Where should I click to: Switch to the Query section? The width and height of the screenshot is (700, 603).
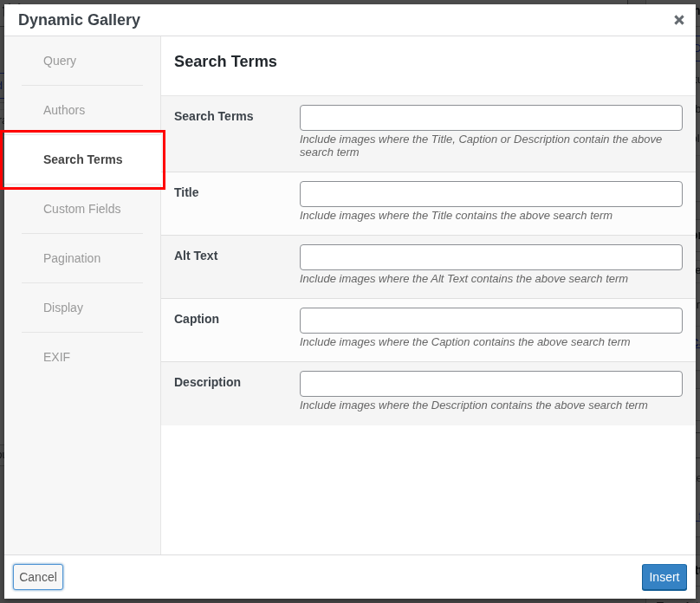point(60,61)
